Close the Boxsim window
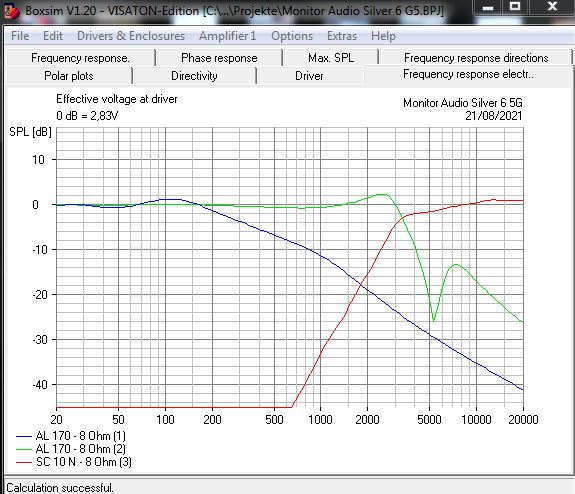This screenshot has width=575, height=494. click(552, 7)
